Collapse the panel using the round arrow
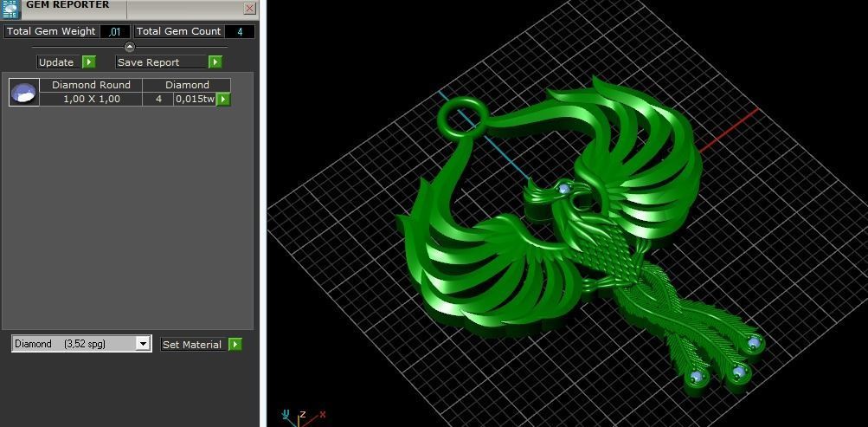868x427 pixels. 130,47
